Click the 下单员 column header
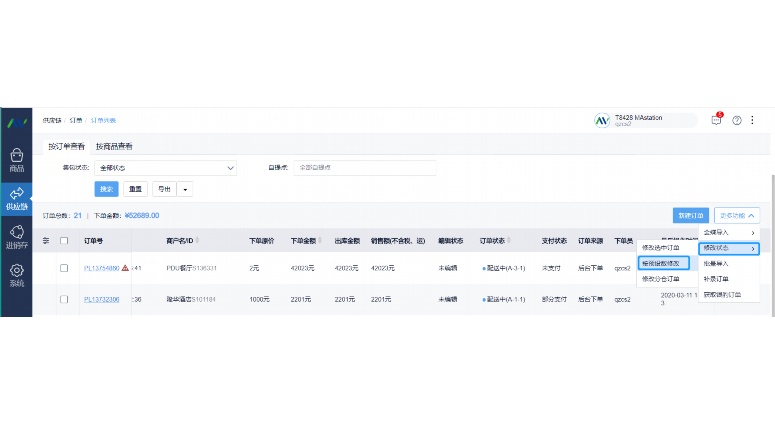The width and height of the screenshot is (775, 424). (623, 241)
